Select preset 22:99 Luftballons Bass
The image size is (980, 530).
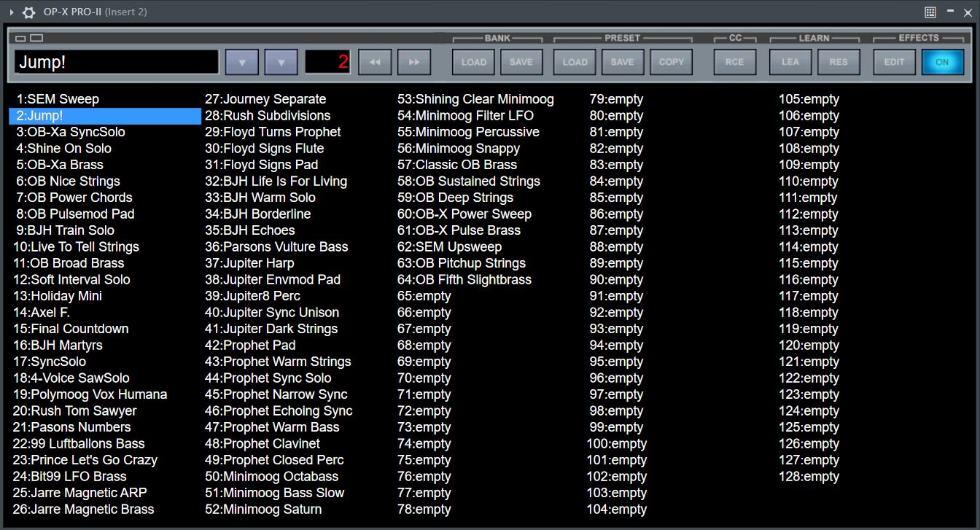click(x=79, y=443)
